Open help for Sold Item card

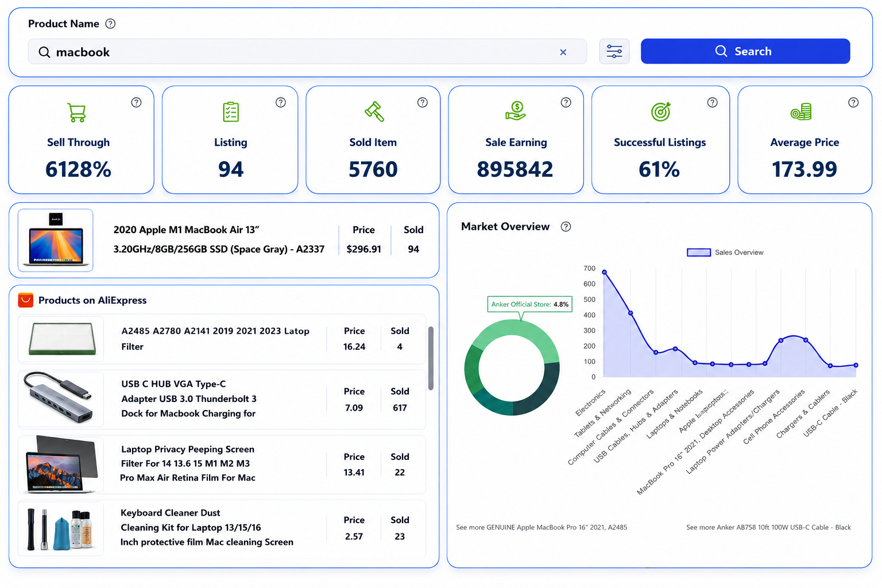423,102
